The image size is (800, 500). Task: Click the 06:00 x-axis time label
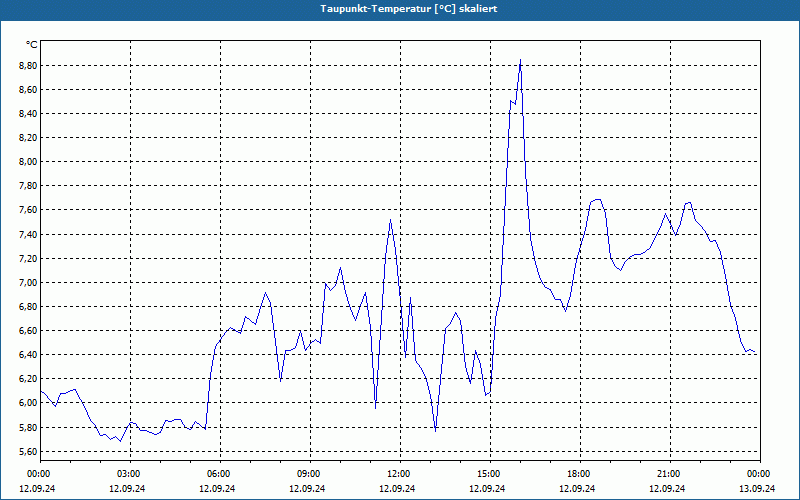(x=218, y=474)
